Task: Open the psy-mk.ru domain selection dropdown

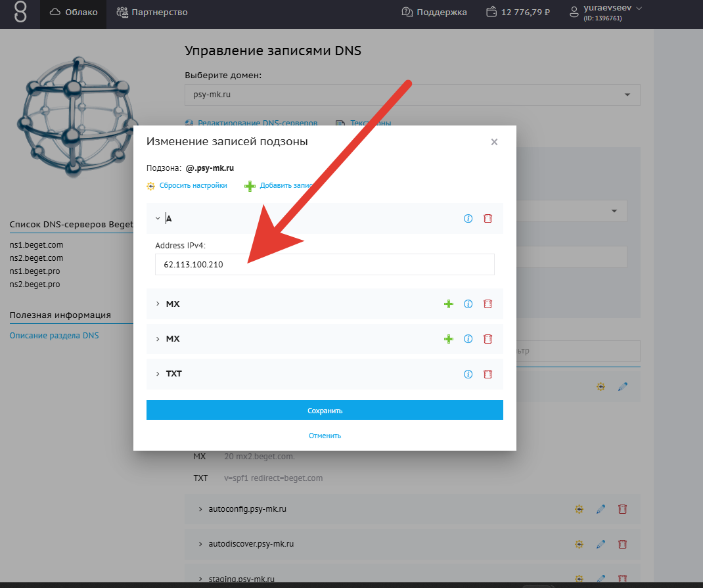Action: (x=412, y=95)
